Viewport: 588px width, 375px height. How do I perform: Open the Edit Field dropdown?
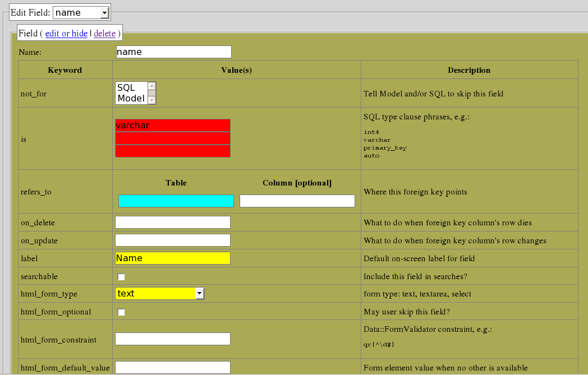coord(81,13)
